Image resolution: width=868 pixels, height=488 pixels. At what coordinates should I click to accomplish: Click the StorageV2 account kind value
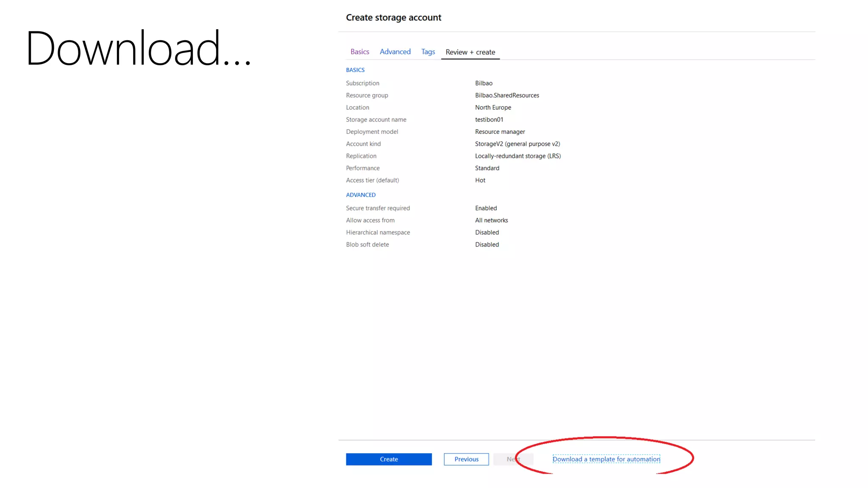[517, 144]
